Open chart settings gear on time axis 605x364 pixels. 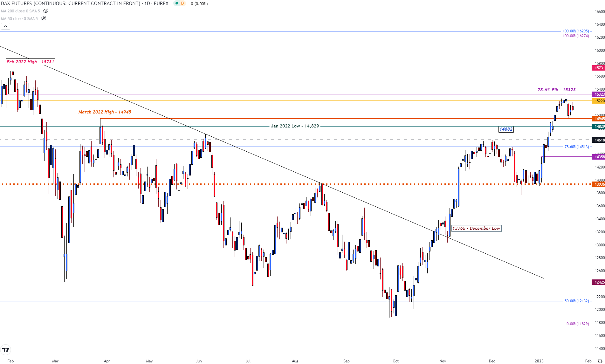[600, 361]
